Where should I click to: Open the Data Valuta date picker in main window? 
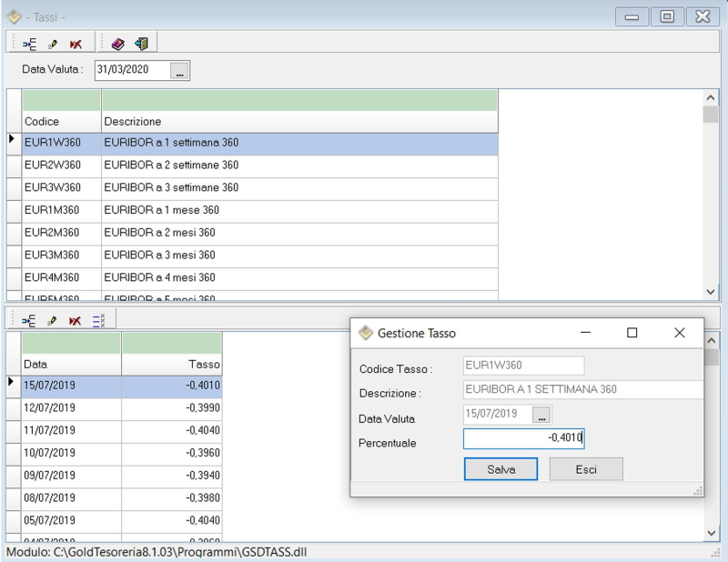pos(179,71)
